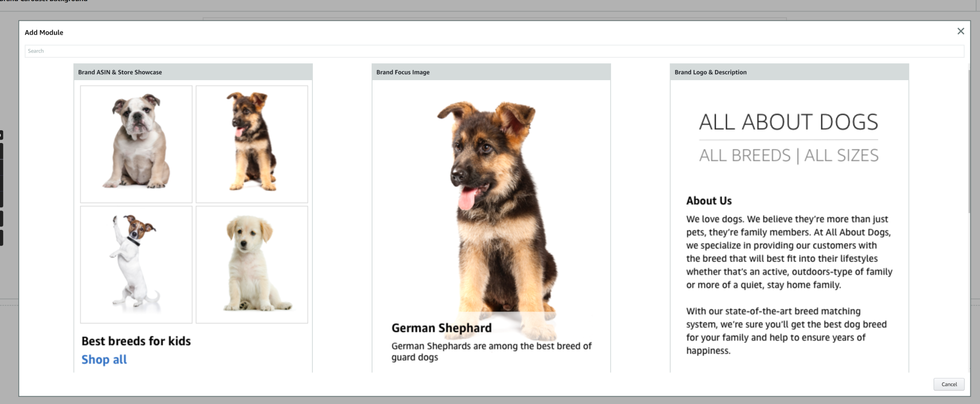The width and height of the screenshot is (980, 404).
Task: Click the 'best breed of guard dogs' description
Action: tap(492, 351)
